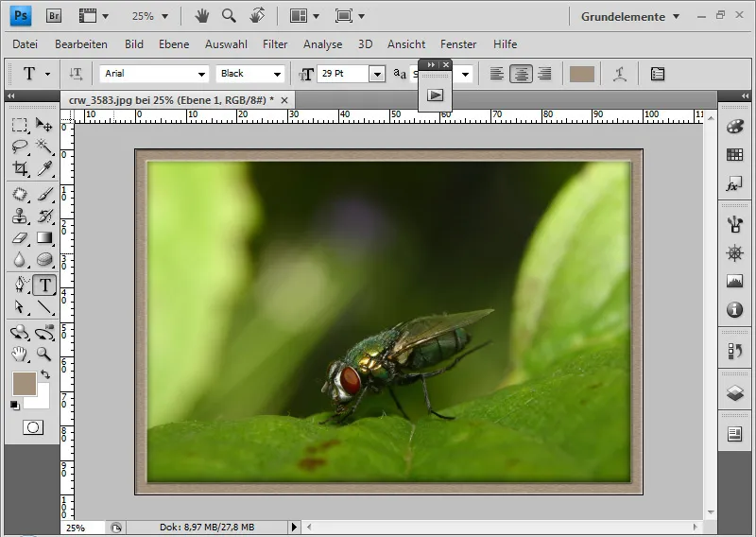Toggle Character and Paragraph panels
The image size is (756, 537).
pos(657,74)
